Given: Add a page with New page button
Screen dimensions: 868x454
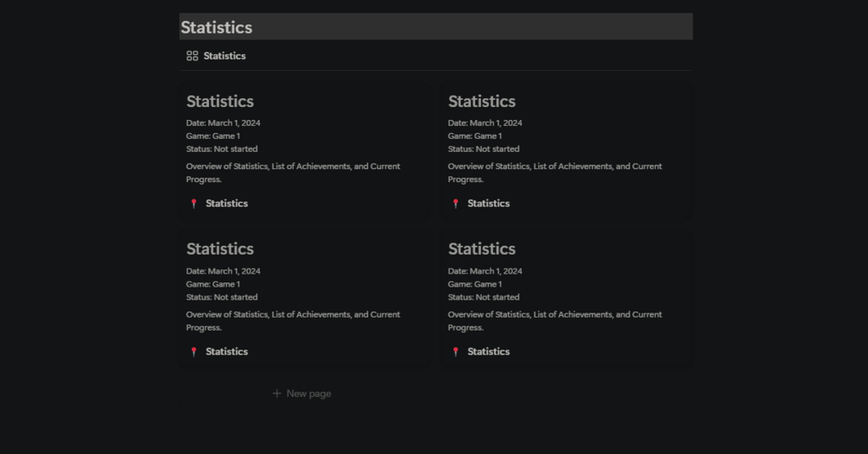Looking at the screenshot, I should (308, 394).
